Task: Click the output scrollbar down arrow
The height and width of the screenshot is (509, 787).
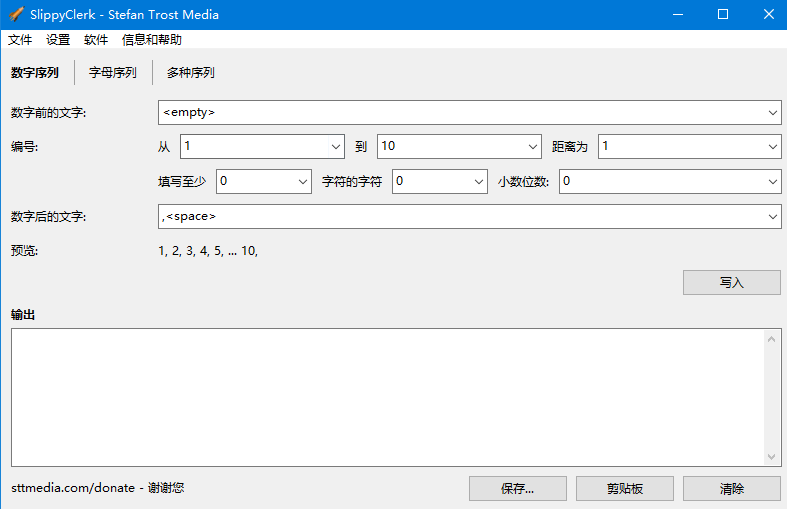Action: click(x=772, y=456)
